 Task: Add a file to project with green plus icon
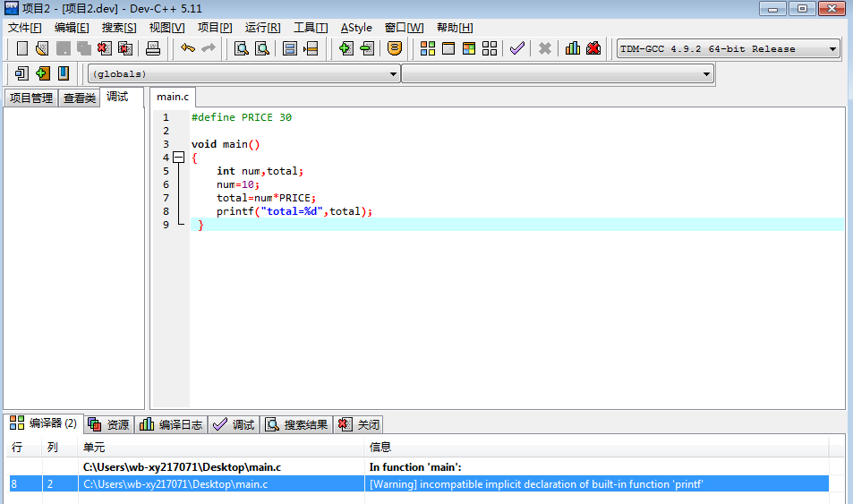tap(345, 48)
